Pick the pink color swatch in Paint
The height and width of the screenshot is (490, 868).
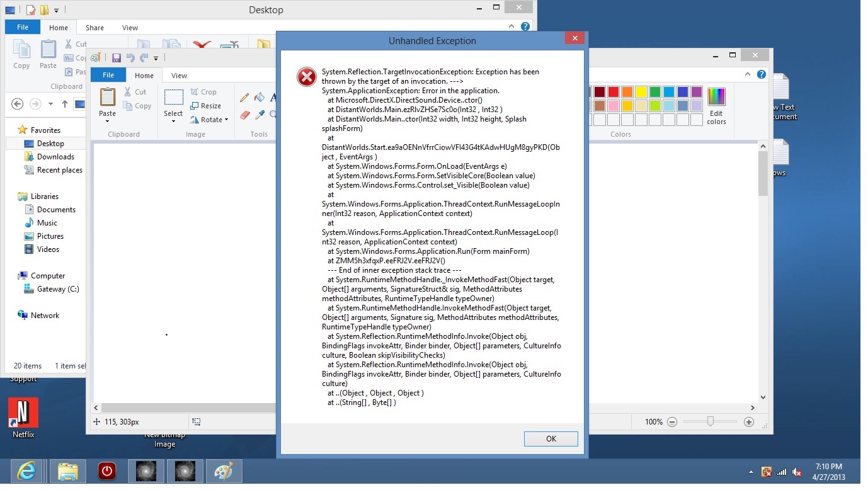click(613, 106)
